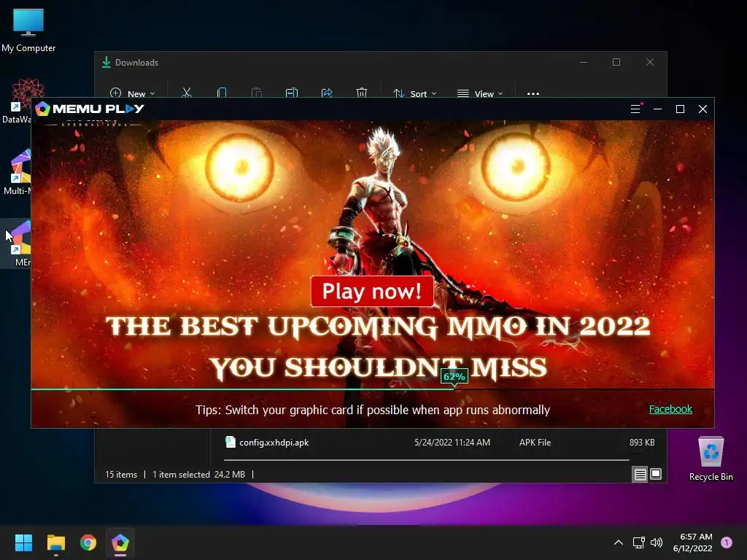Click the network icon in system tray
Image resolution: width=747 pixels, height=560 pixels.
[639, 542]
